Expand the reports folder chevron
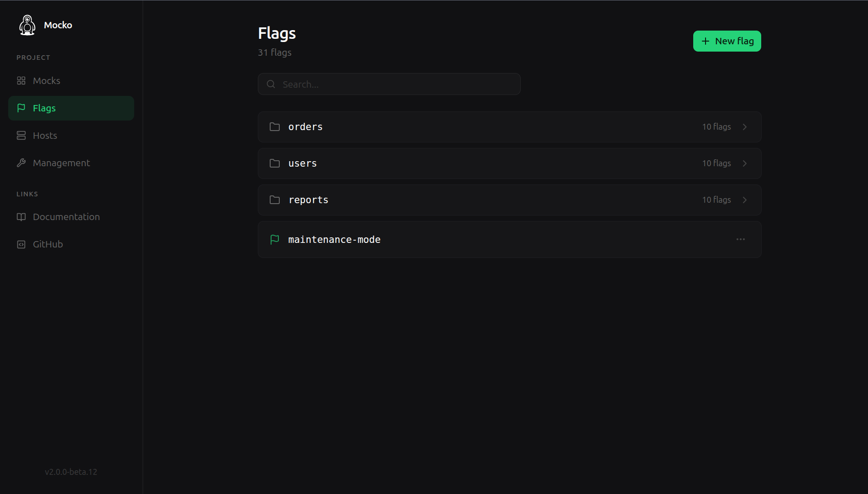Screen dimensions: 868x494 coord(745,200)
